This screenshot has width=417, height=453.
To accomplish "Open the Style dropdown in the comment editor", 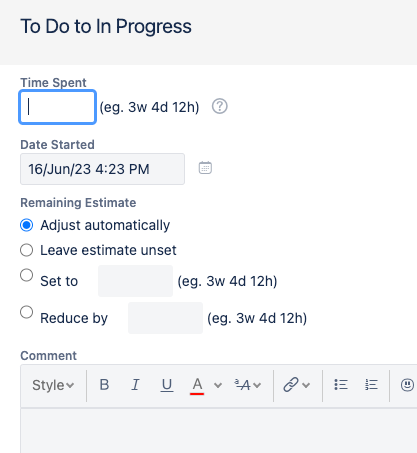I will (x=53, y=385).
